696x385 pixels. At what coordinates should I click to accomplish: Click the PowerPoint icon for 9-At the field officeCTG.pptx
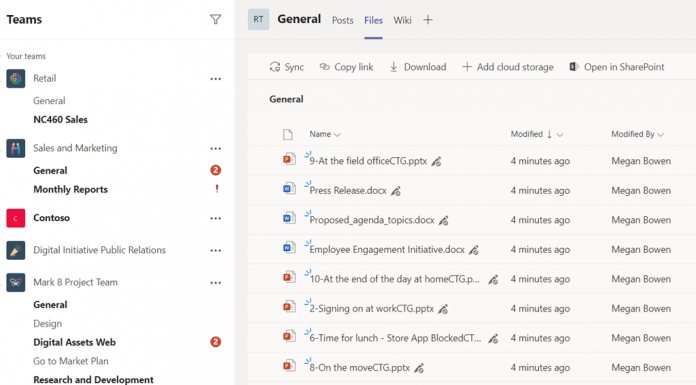(289, 159)
